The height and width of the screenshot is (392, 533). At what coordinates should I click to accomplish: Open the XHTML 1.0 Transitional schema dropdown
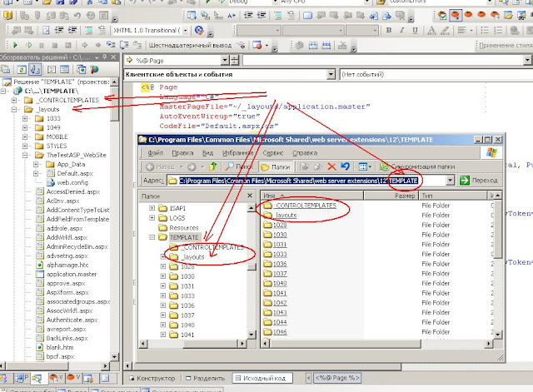[x=186, y=31]
